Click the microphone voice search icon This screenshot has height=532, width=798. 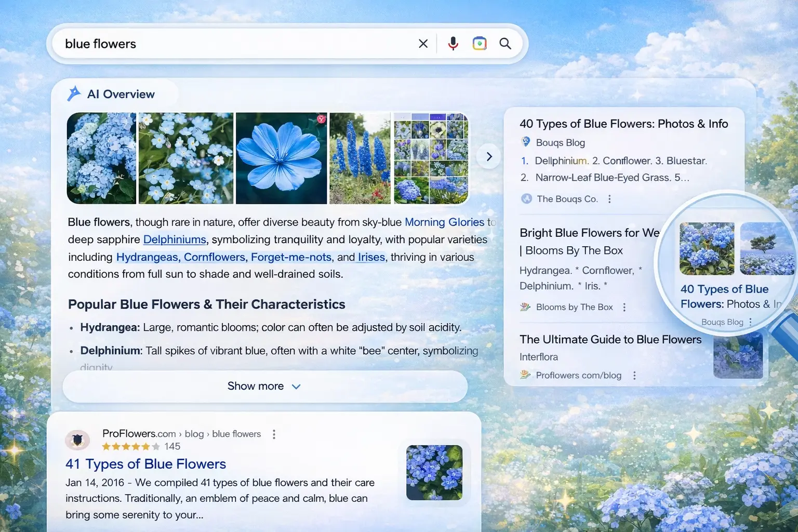pyautogui.click(x=453, y=44)
